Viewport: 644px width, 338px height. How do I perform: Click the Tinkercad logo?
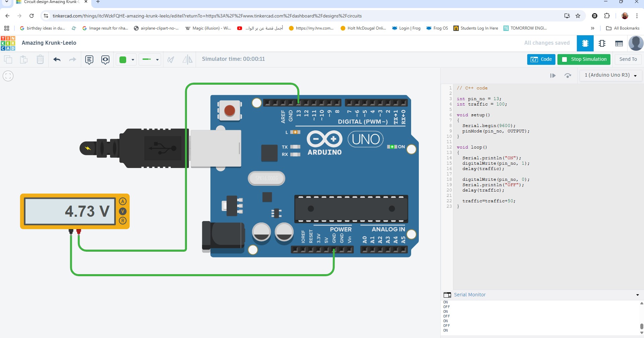point(8,43)
